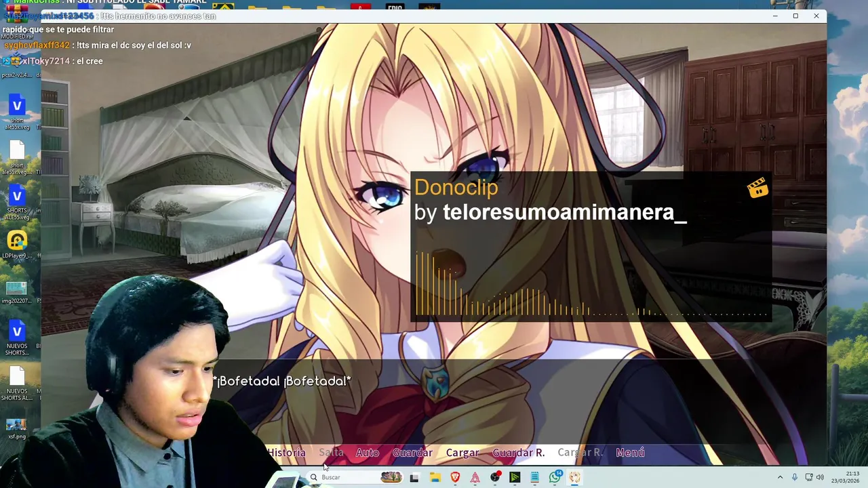Viewport: 868px width, 488px height.
Task: Launch LDPlayer9 desktop shortcut
Action: coord(17,245)
